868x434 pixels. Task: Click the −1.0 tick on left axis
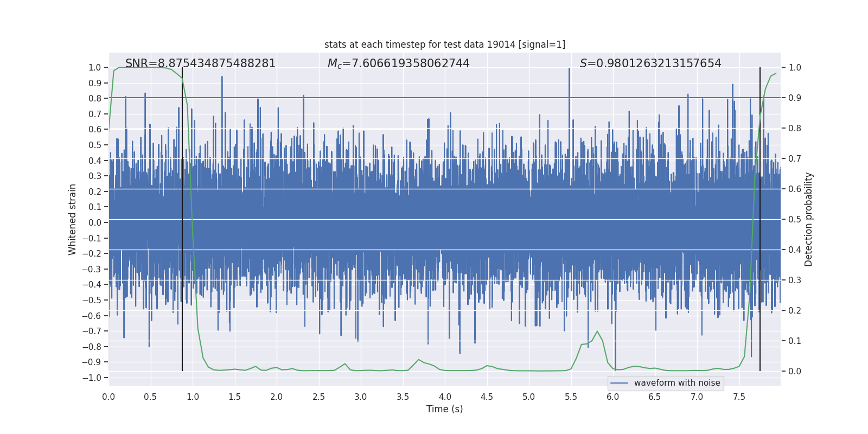pyautogui.click(x=94, y=378)
